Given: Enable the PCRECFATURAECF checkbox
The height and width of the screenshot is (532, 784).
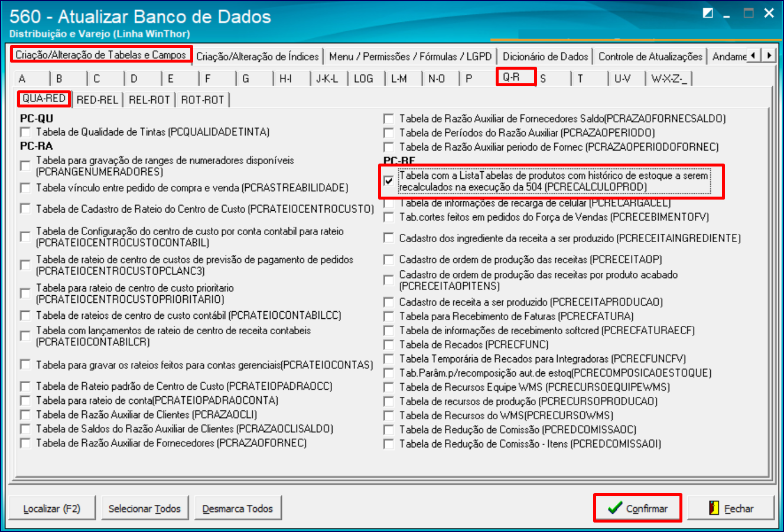Looking at the screenshot, I should [388, 331].
